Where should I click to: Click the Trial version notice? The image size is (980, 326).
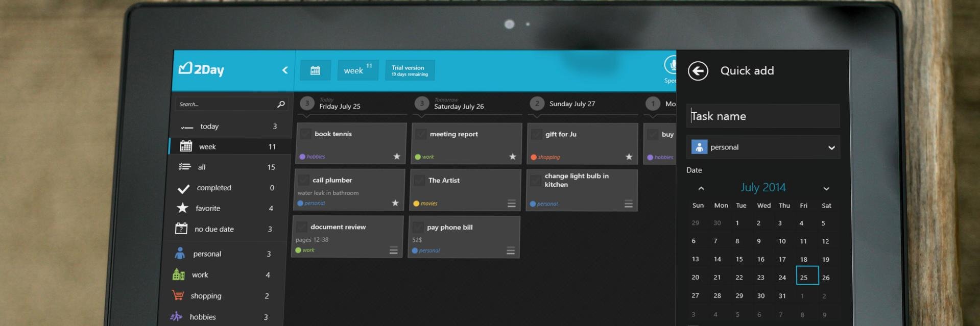(x=410, y=70)
